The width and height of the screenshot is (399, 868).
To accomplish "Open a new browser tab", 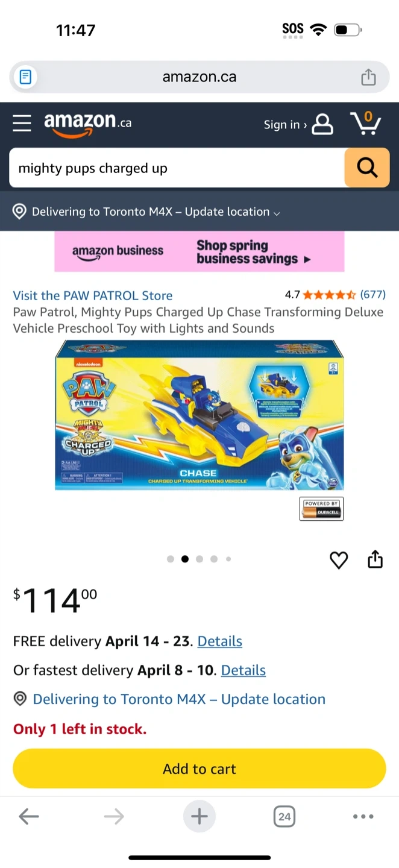I will coord(199,817).
